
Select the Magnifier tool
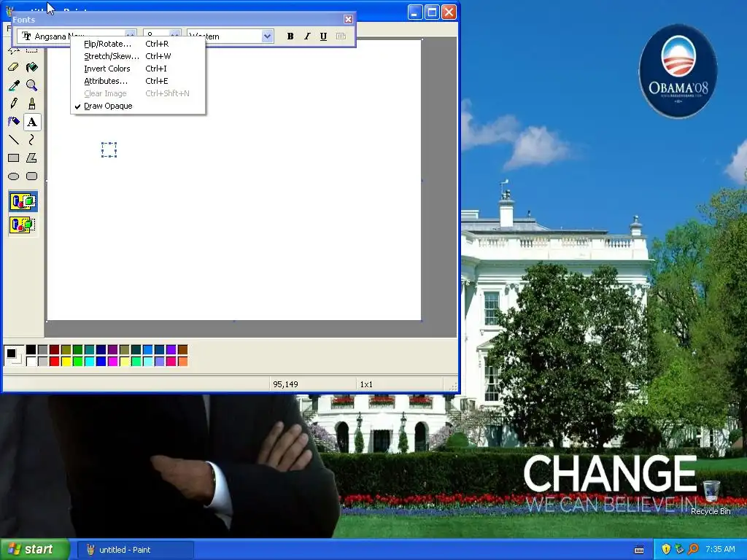coord(31,85)
